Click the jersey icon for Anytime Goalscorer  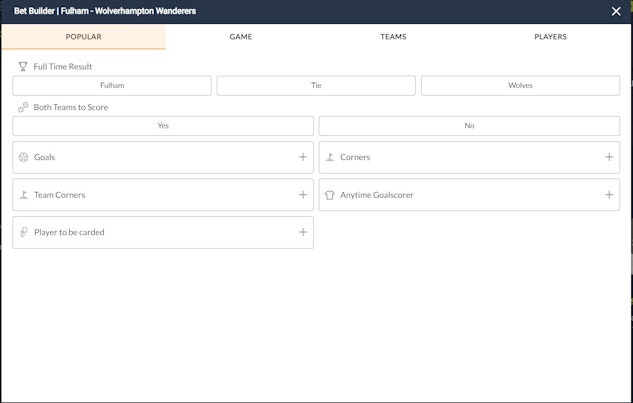[330, 195]
